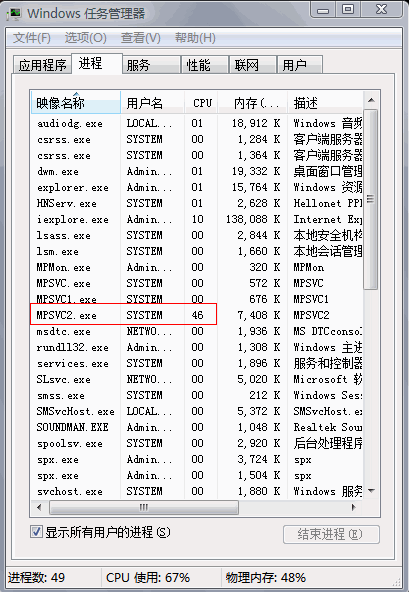Open the 选项(O) menu
Screen dimensions: 409x592
pyautogui.click(x=85, y=38)
